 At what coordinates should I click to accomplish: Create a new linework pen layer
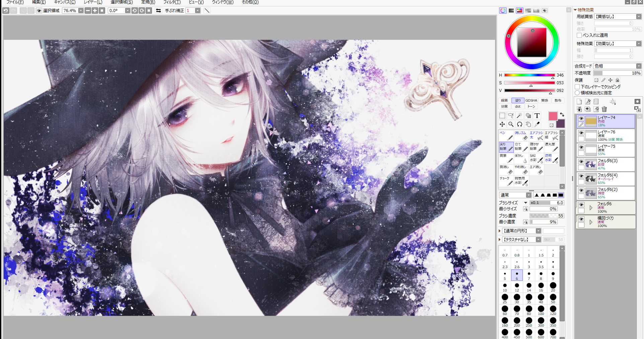[x=588, y=101]
